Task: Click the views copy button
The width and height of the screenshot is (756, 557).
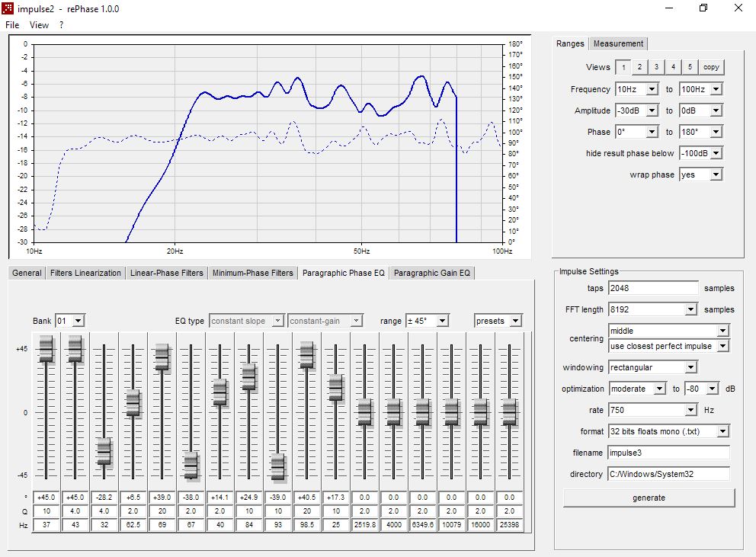Action: coord(711,67)
